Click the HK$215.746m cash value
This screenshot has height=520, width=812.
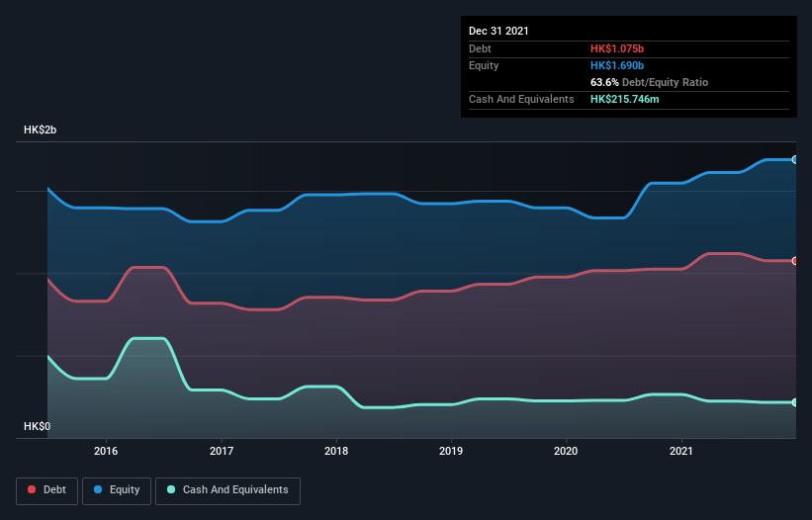pos(624,99)
